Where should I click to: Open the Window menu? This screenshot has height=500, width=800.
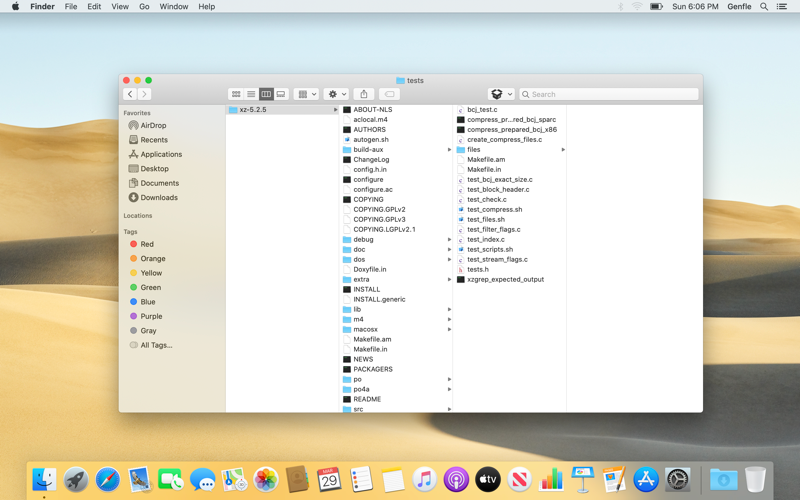click(173, 7)
